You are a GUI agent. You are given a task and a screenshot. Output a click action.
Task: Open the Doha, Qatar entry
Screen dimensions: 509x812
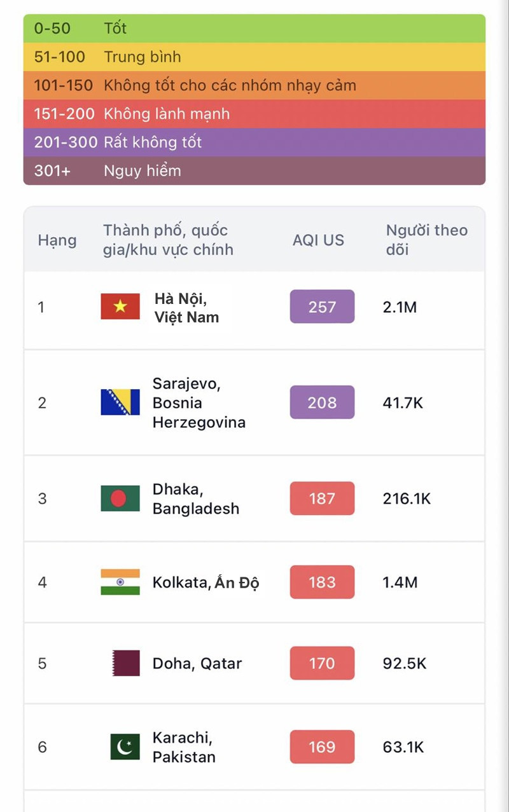coord(197,664)
